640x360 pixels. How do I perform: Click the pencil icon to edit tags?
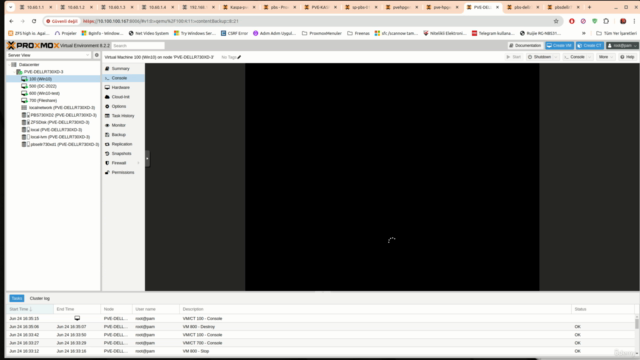point(239,57)
